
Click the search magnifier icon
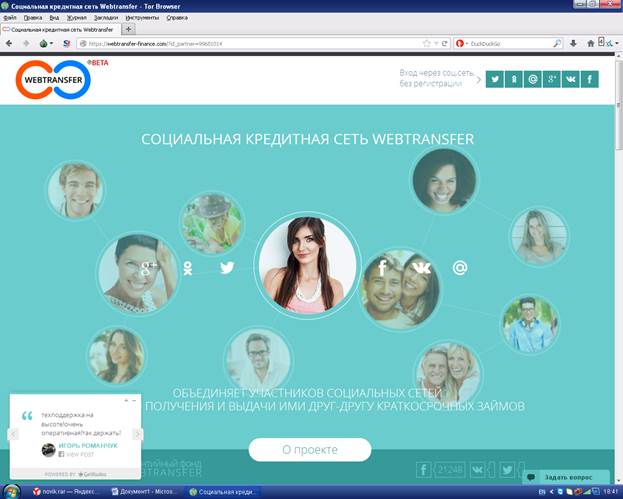[557, 43]
